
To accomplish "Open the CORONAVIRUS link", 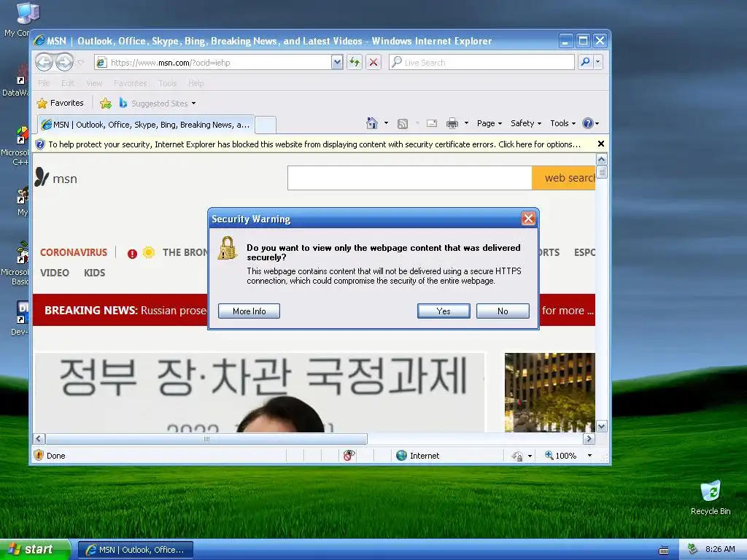I will [x=74, y=252].
